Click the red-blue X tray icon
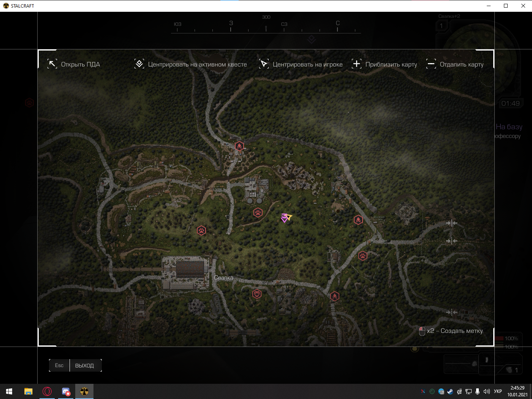Image resolution: width=532 pixels, height=399 pixels. click(x=423, y=391)
